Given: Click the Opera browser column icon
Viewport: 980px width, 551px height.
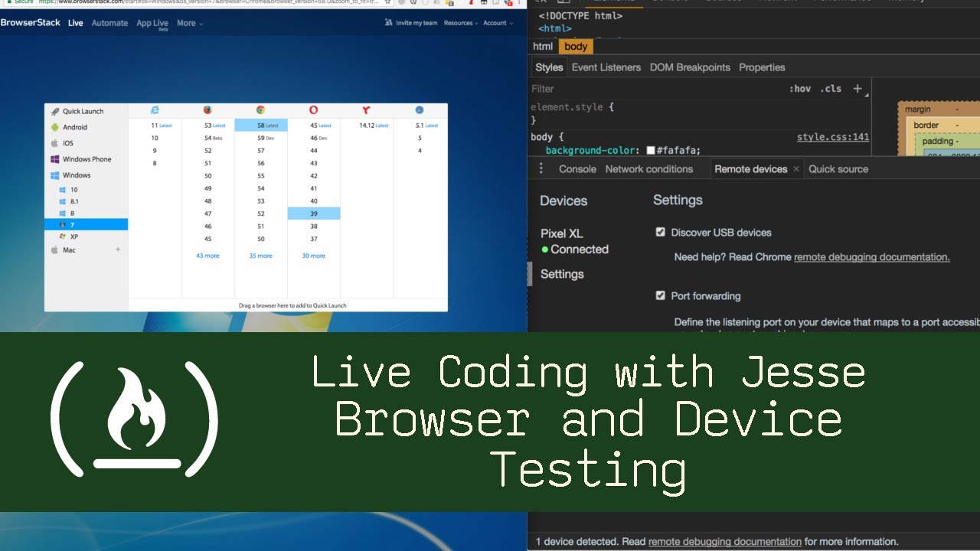Looking at the screenshot, I should point(313,110).
